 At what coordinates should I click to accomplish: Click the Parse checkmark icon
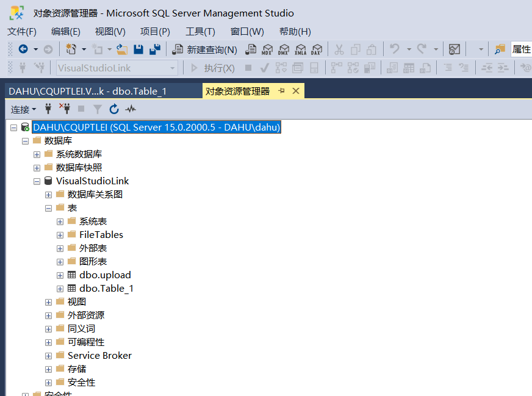pos(264,68)
